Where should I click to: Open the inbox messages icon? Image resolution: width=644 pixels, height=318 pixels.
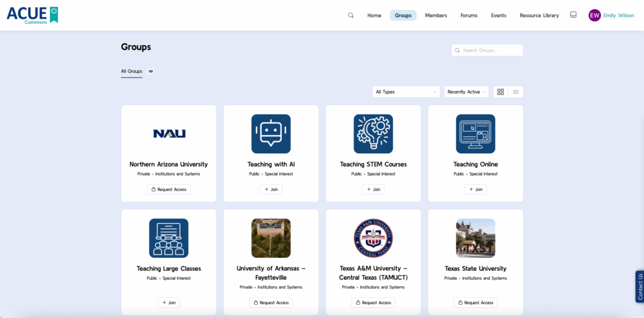point(574,15)
